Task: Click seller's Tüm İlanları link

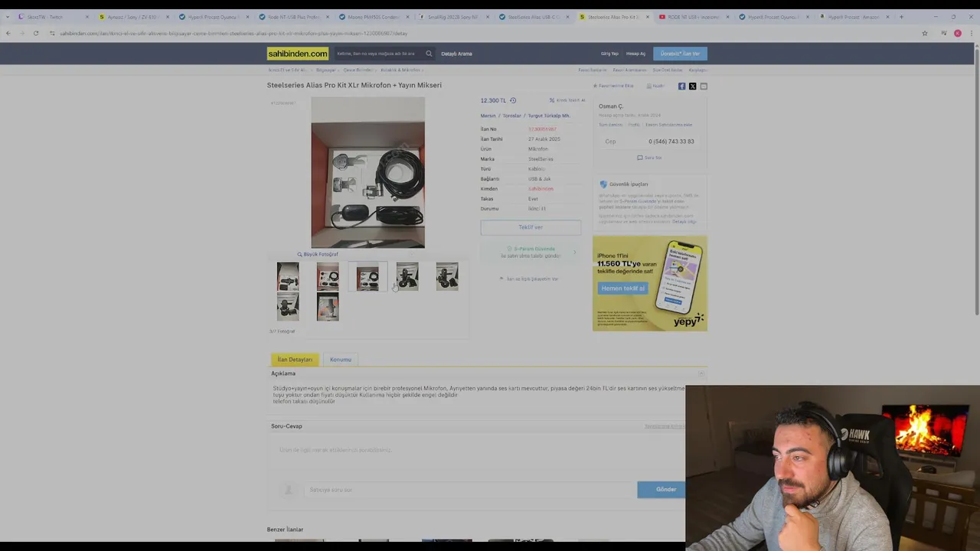Action: (x=610, y=125)
